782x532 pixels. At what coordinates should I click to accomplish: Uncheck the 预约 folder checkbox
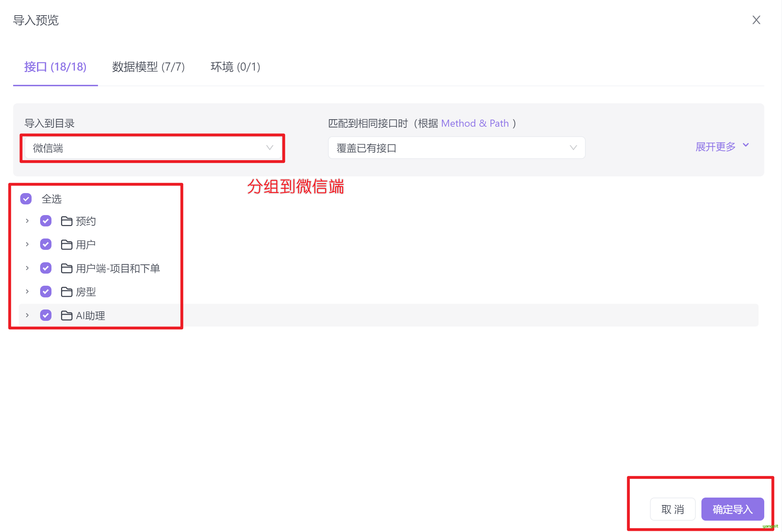(x=46, y=221)
